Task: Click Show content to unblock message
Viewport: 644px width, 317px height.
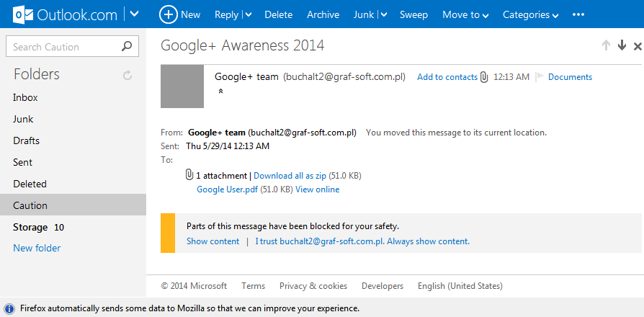Action: click(x=213, y=241)
